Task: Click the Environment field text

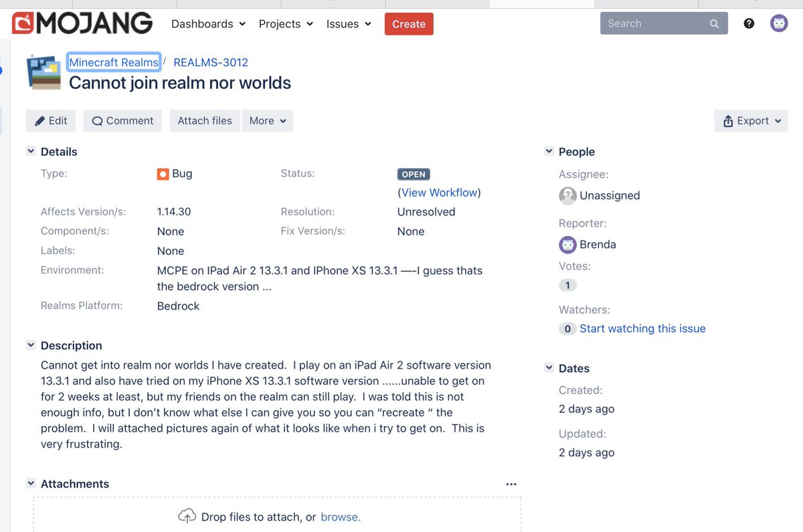Action: point(320,278)
